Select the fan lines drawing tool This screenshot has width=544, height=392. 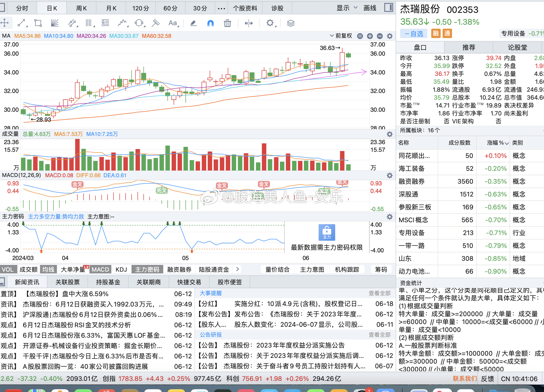pyautogui.click(x=54, y=23)
